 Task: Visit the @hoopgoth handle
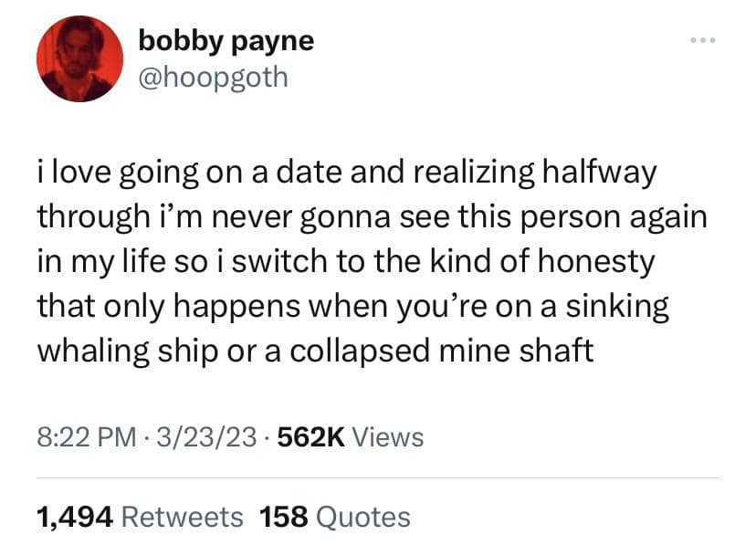coord(212,77)
